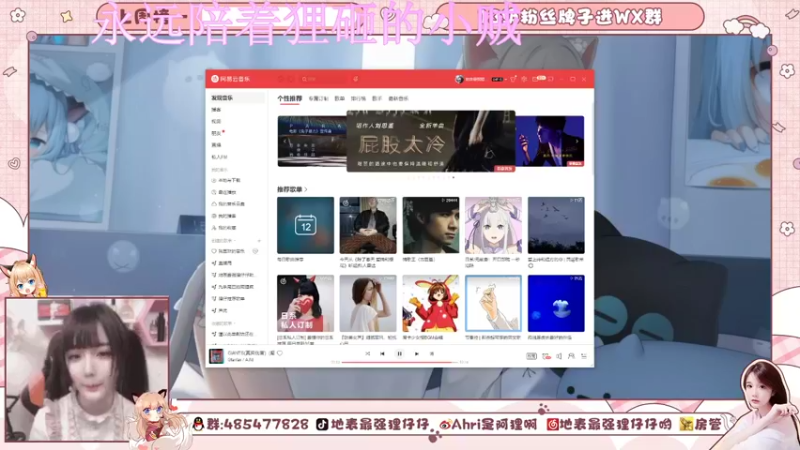Add a new playlist with the plus icon
The width and height of the screenshot is (800, 450).
259,241
